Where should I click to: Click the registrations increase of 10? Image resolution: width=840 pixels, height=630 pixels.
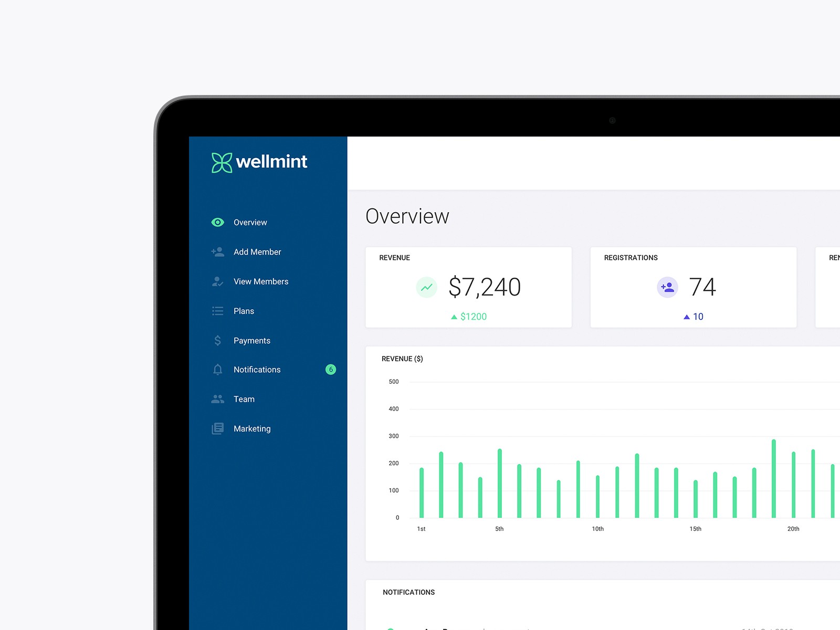pyautogui.click(x=698, y=317)
